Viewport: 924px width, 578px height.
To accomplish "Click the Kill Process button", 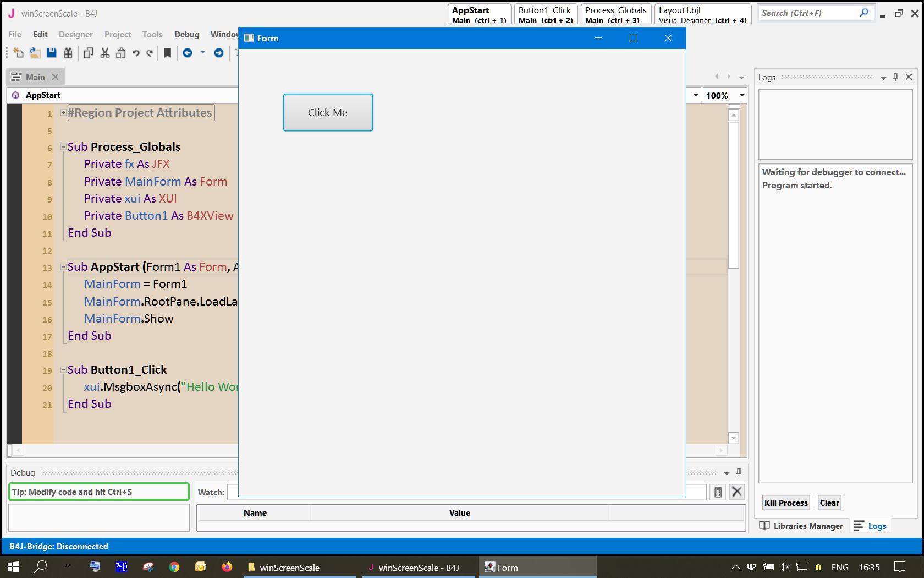I will point(786,503).
